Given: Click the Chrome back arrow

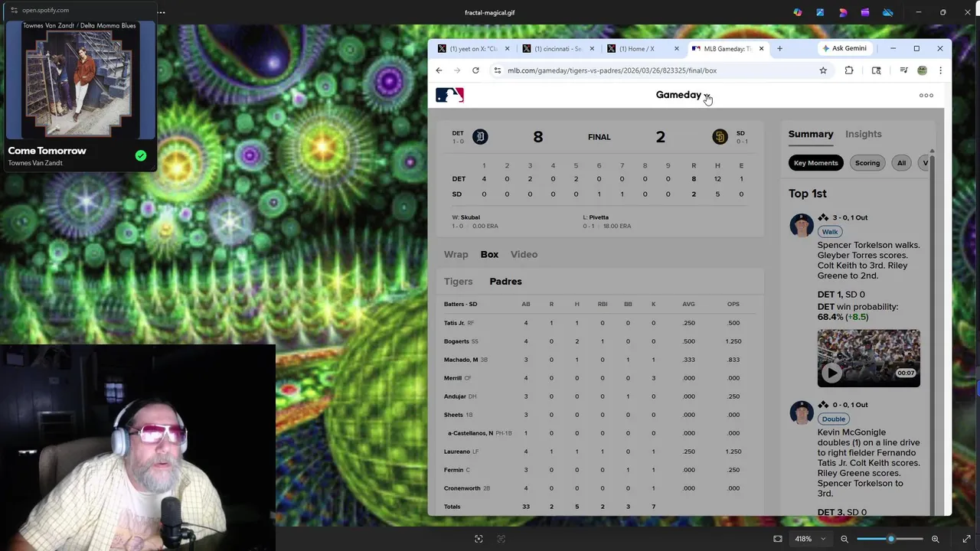Looking at the screenshot, I should 439,70.
